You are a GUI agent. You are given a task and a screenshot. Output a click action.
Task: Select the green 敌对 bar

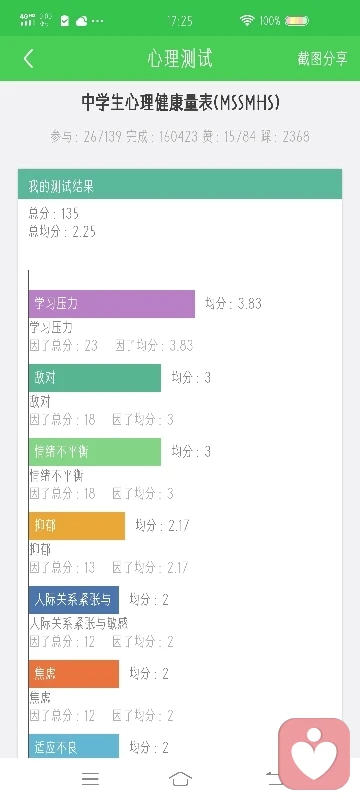tap(95, 378)
